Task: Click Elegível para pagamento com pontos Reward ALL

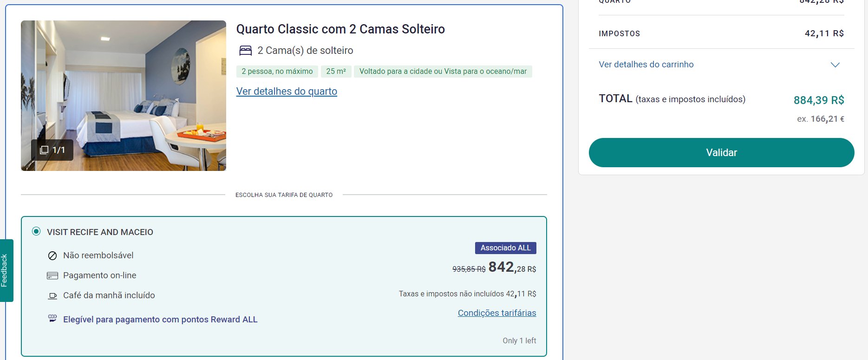Action: click(x=160, y=320)
